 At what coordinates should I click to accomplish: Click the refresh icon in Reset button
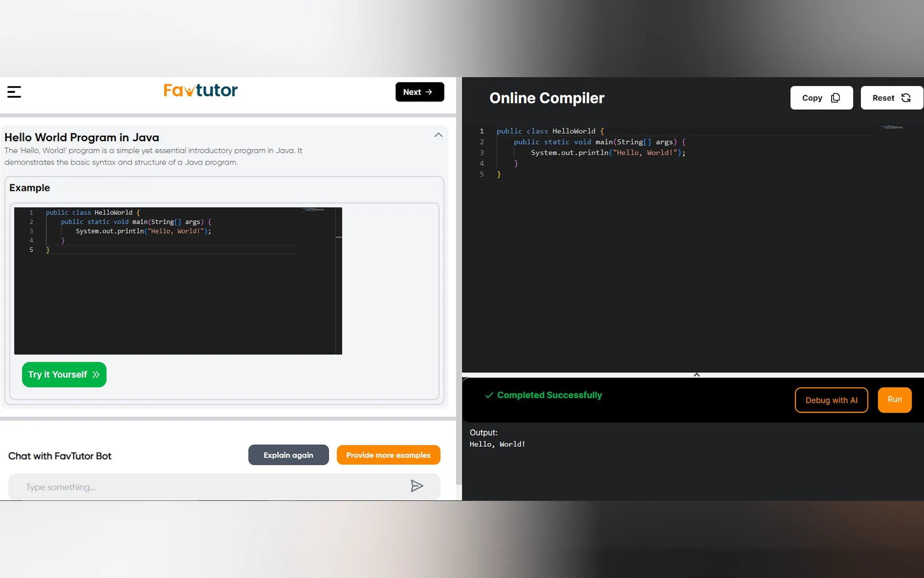906,98
